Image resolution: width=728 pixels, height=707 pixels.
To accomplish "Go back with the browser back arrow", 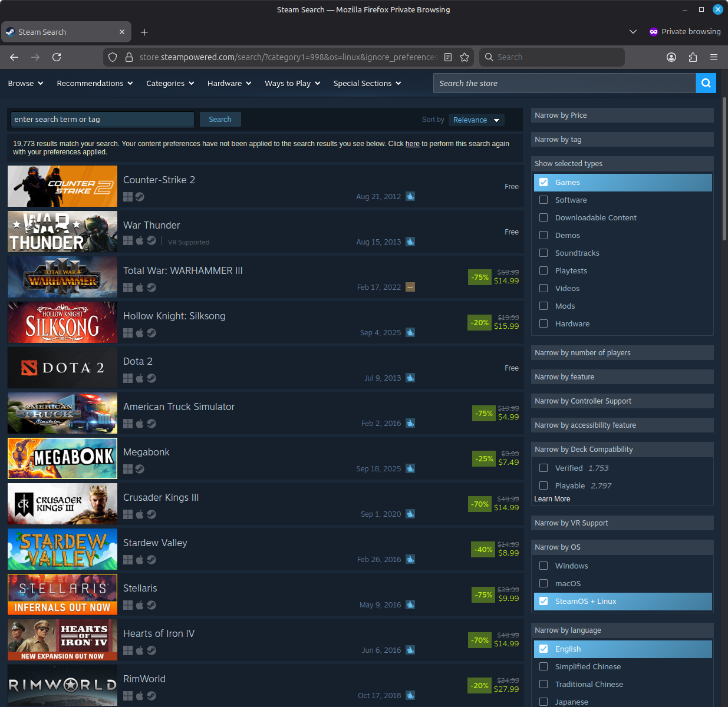I will tap(14, 57).
